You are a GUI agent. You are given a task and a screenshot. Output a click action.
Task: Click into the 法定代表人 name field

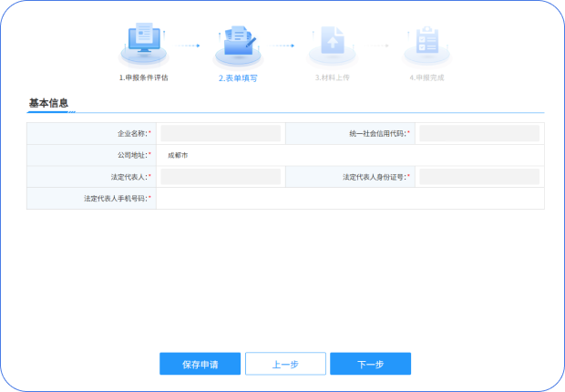coord(221,177)
